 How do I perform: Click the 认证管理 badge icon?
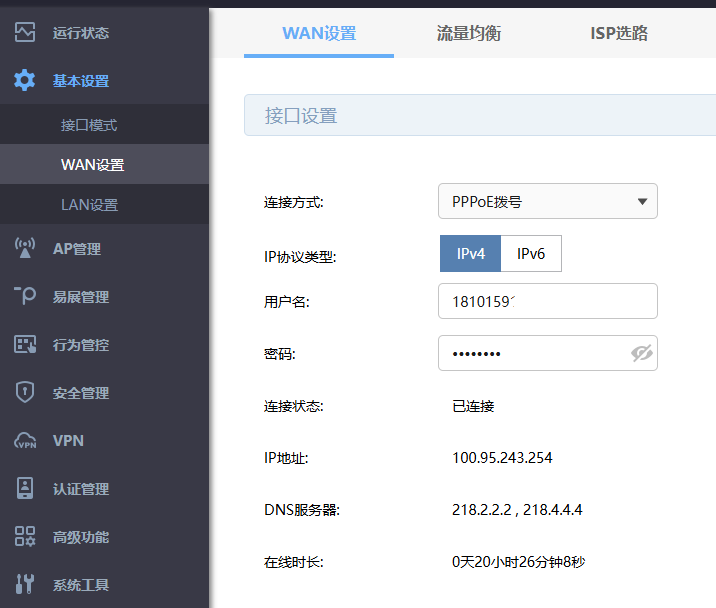(x=25, y=489)
